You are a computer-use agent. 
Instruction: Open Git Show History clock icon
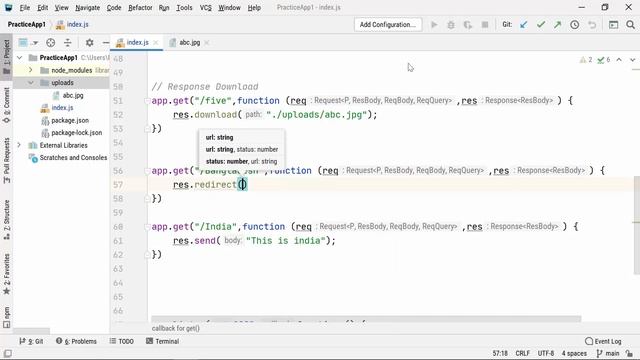pos(575,25)
